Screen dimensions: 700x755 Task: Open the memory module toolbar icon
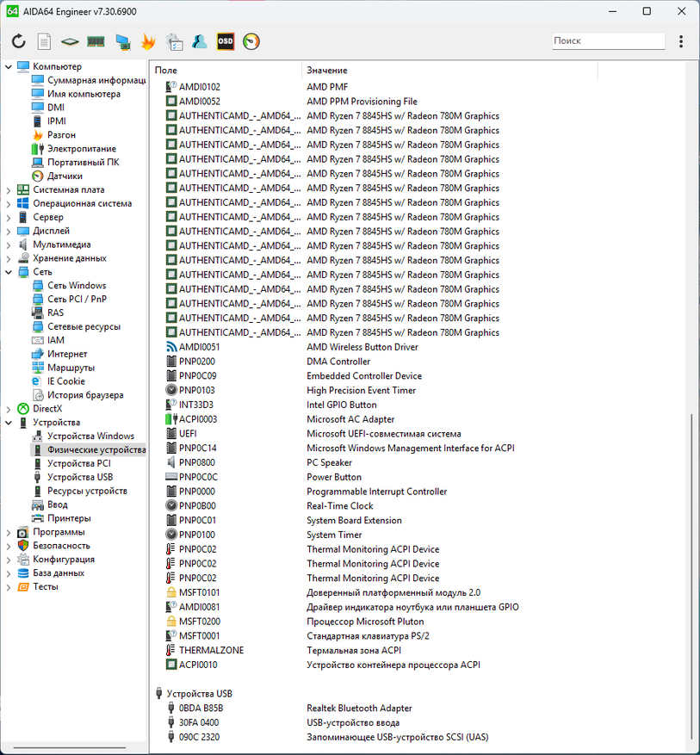pos(96,42)
